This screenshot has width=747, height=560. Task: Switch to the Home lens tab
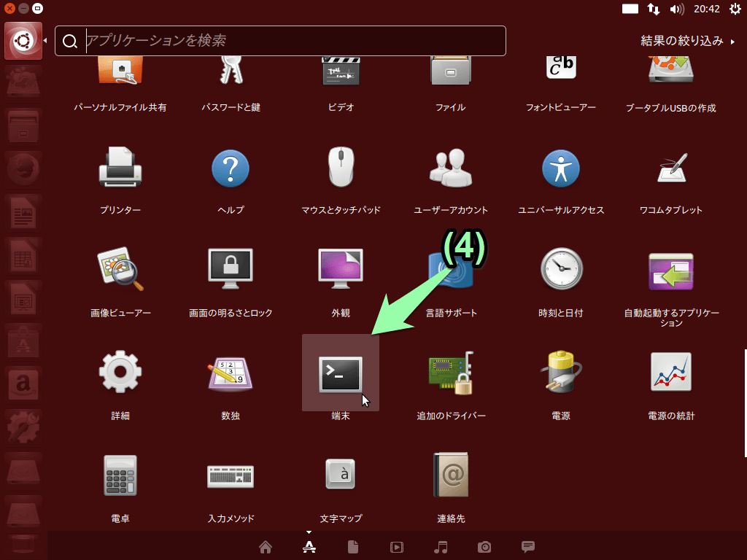coord(266,547)
